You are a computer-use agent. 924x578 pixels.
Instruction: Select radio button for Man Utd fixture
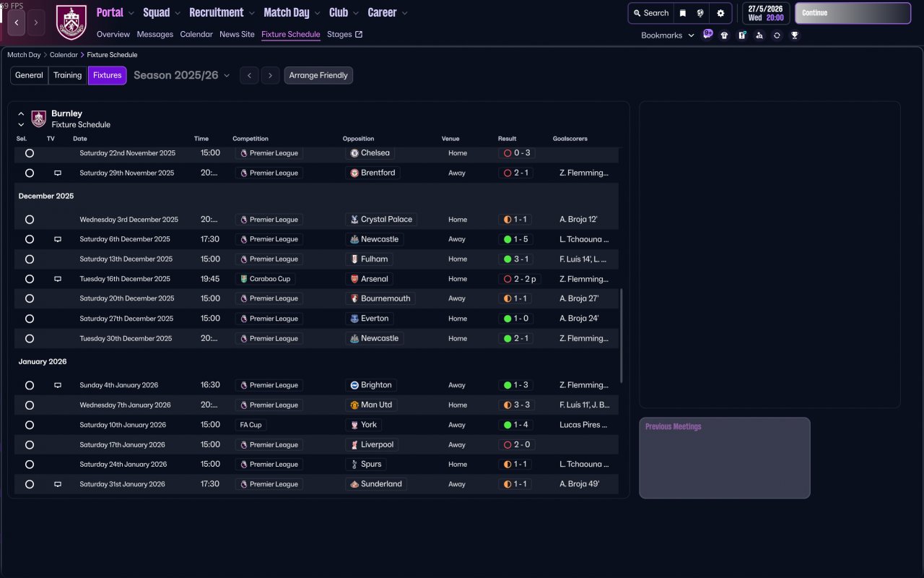(x=30, y=405)
